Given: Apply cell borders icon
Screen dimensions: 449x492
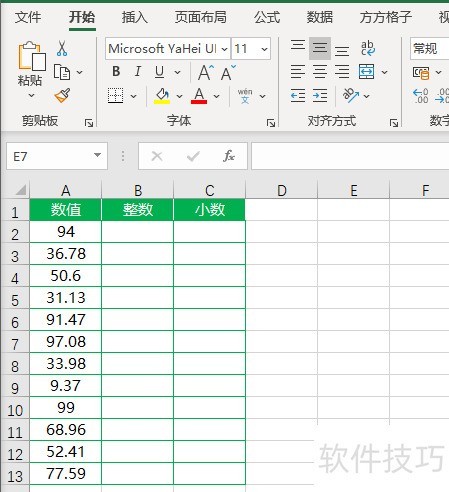Looking at the screenshot, I should tap(116, 96).
